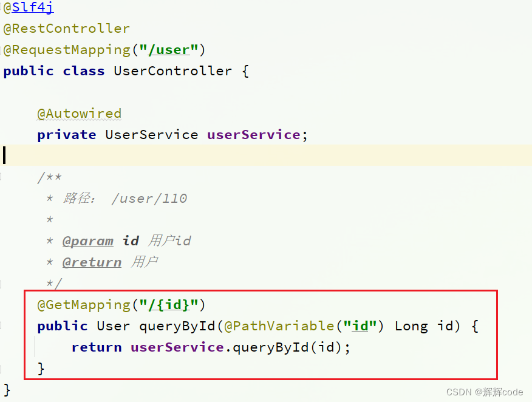Click the private keyword
Screen dimensions: 532x402
coord(67,135)
